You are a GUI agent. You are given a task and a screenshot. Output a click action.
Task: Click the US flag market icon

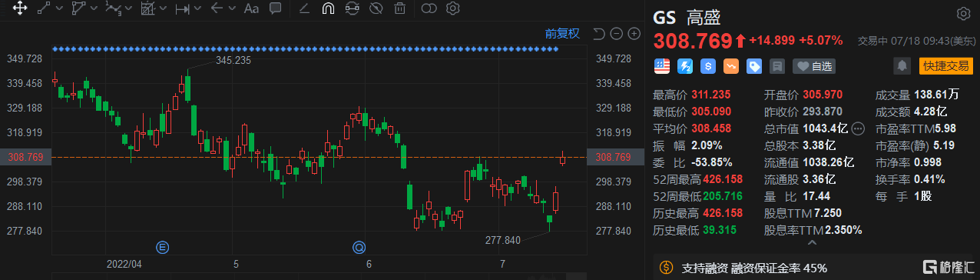coord(661,66)
